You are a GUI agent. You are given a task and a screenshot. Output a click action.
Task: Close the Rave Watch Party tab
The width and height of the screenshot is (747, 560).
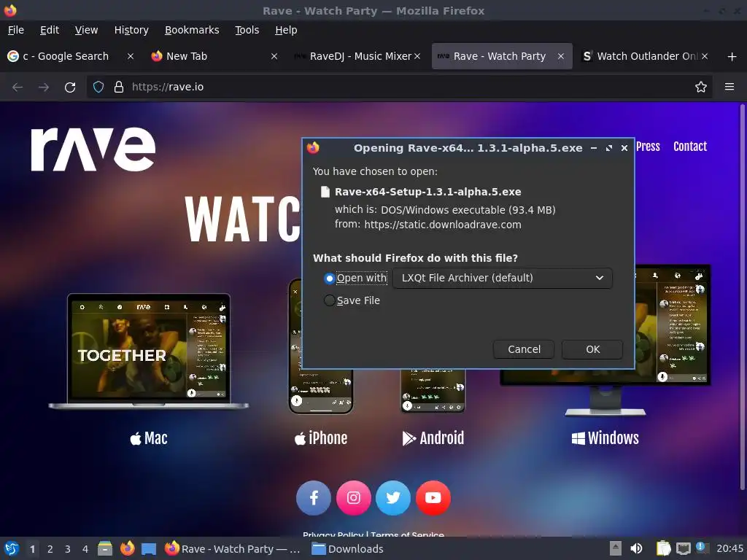[561, 56]
